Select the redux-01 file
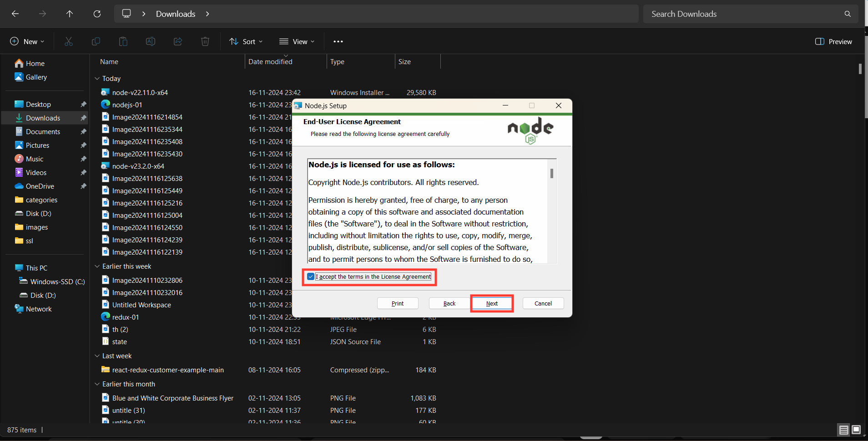The image size is (868, 441). click(x=126, y=317)
